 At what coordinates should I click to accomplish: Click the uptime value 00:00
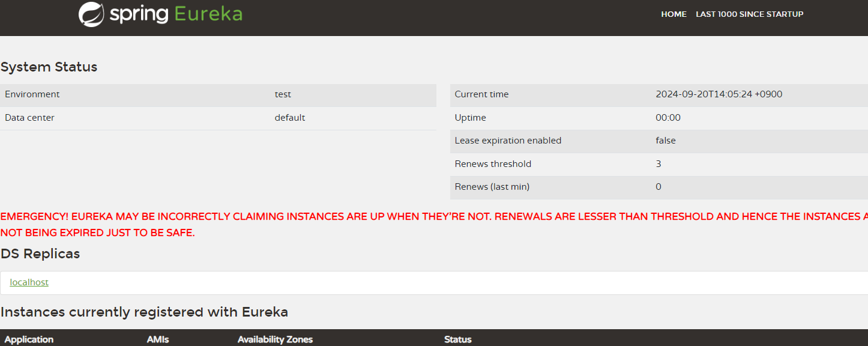(x=668, y=118)
